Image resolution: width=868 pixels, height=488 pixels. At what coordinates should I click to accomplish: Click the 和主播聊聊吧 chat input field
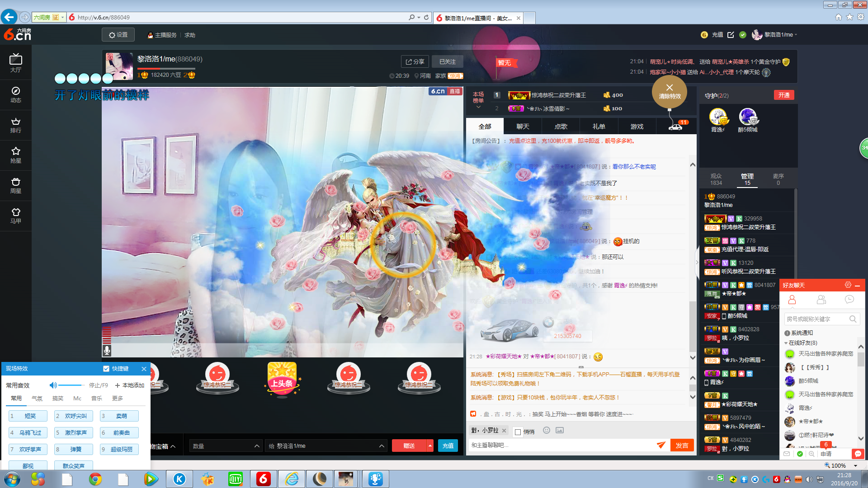561,446
